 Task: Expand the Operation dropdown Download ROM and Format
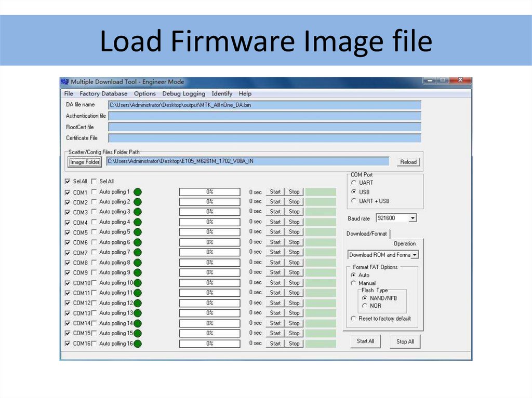pyautogui.click(x=415, y=255)
